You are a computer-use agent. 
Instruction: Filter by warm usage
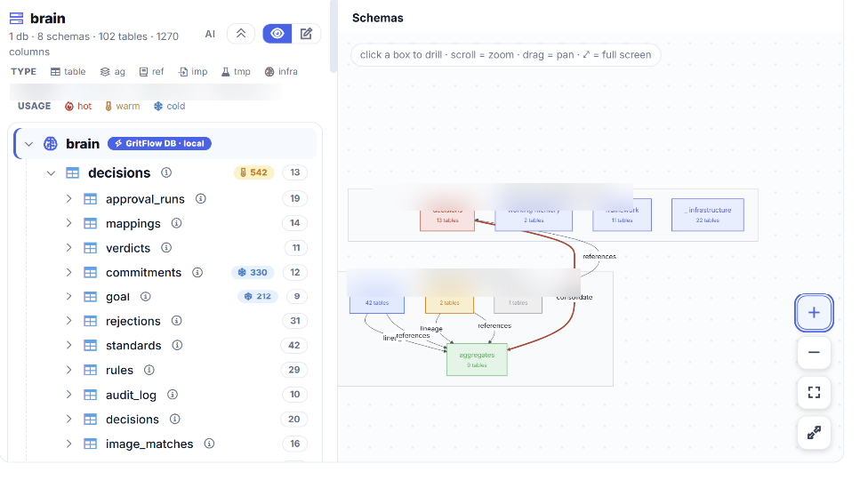(x=123, y=106)
